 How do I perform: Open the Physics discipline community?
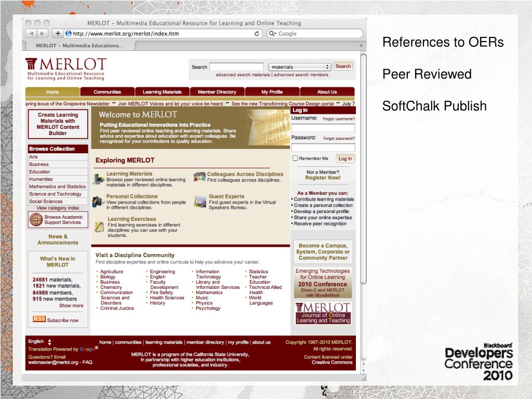(x=204, y=303)
